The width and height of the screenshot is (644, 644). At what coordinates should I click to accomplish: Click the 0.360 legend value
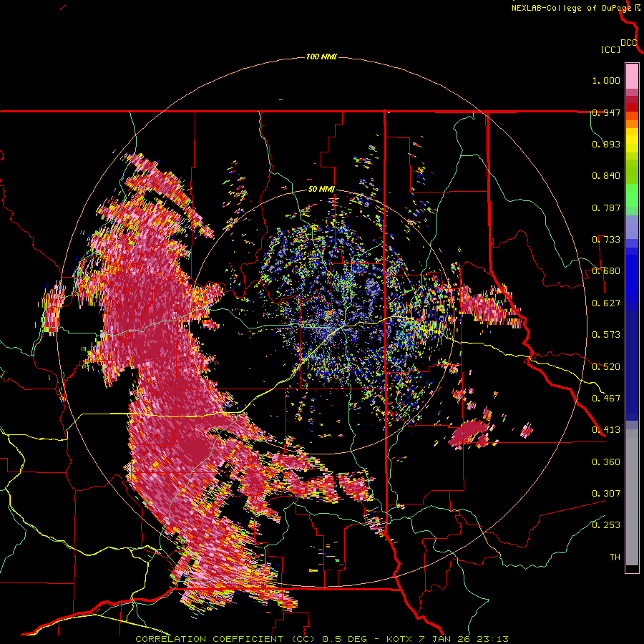click(606, 462)
